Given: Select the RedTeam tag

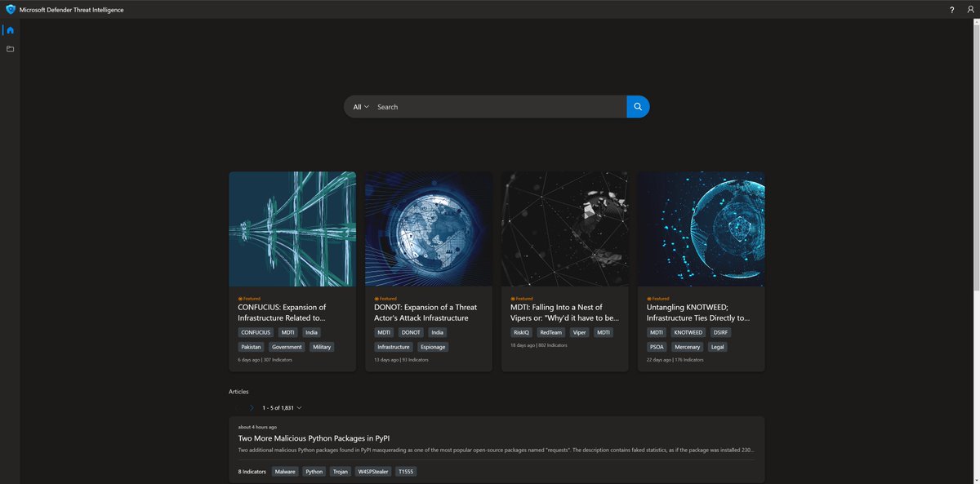Looking at the screenshot, I should [551, 332].
